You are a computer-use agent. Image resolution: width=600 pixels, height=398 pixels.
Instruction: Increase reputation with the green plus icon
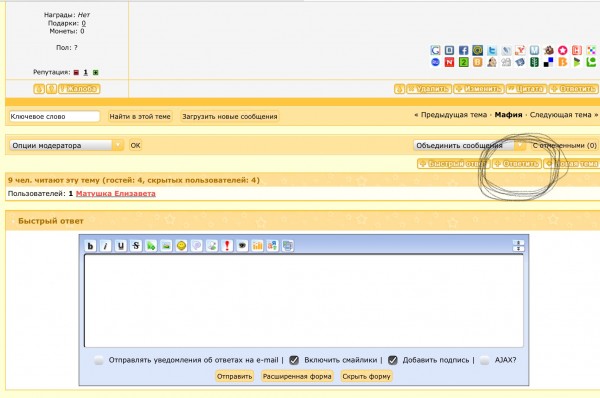click(96, 72)
